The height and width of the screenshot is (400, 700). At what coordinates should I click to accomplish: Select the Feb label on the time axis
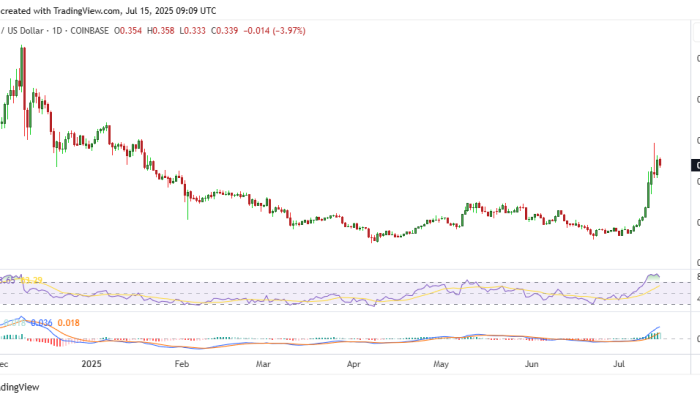point(181,366)
